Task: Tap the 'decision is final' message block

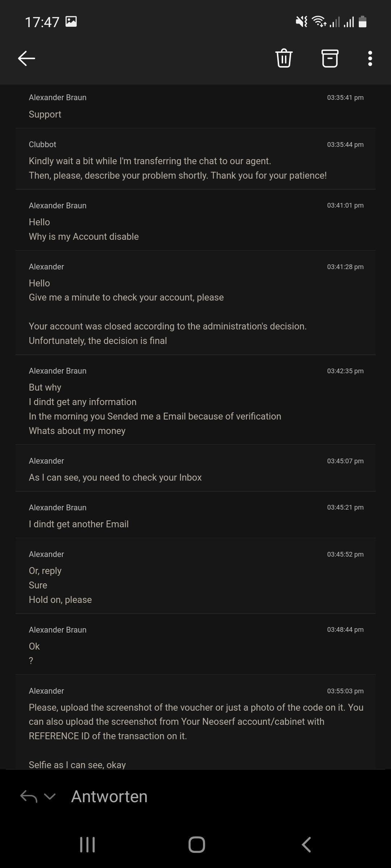Action: pos(167,333)
